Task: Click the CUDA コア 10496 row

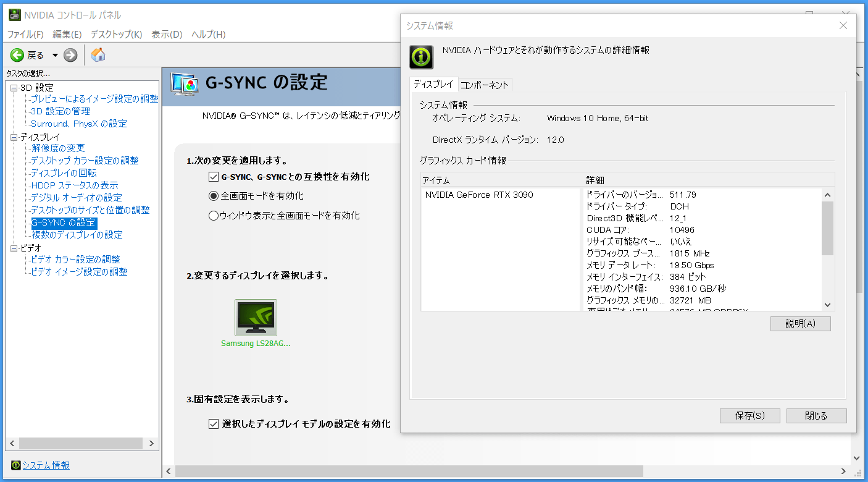Action: pos(703,230)
